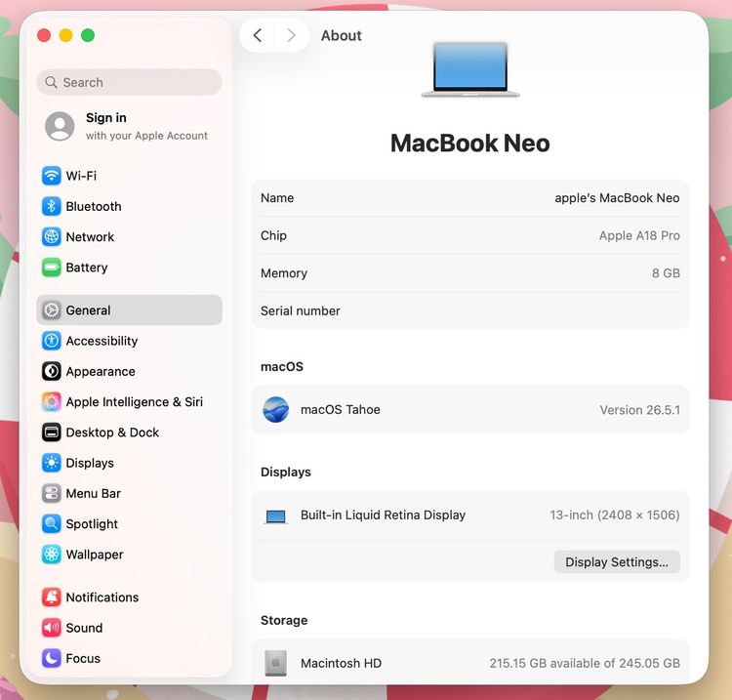The width and height of the screenshot is (732, 700).
Task: Go forward with the right chevron
Action: pos(291,35)
